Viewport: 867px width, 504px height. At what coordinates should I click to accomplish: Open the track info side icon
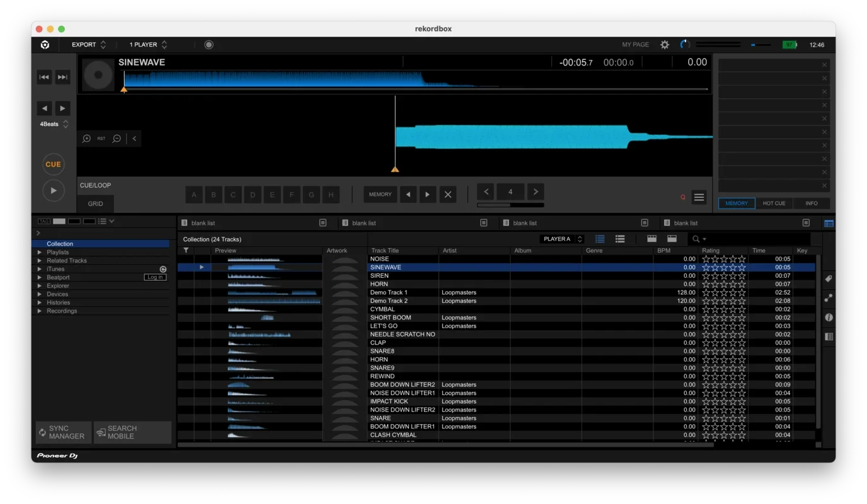point(829,318)
